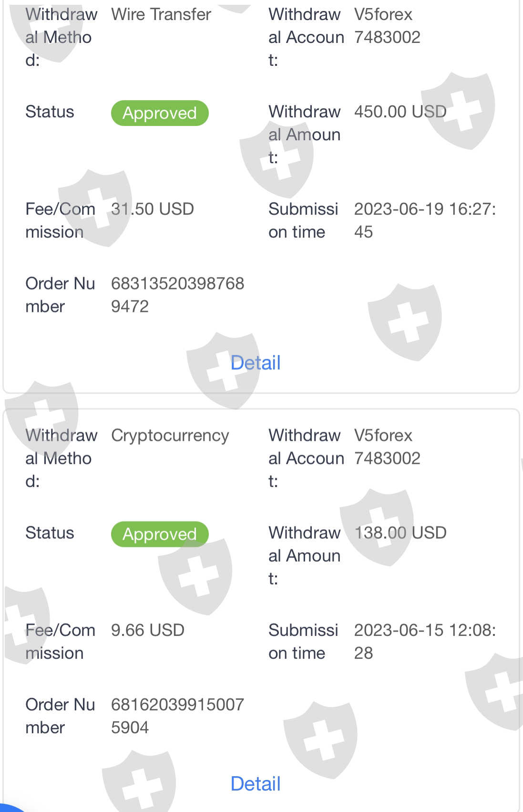Click the Approved badge on the Wire Transfer withdrawal
Image resolution: width=523 pixels, height=812 pixels.
(x=160, y=113)
